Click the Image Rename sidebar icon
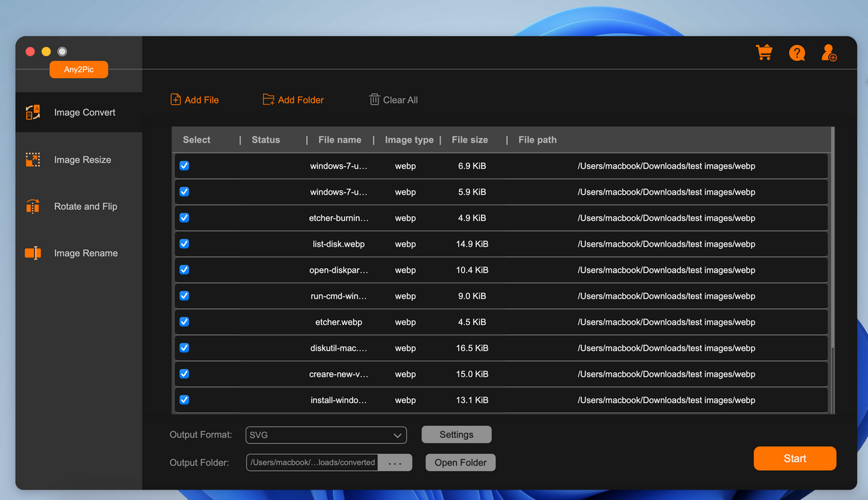Screen dimensions: 868x500 [33, 253]
